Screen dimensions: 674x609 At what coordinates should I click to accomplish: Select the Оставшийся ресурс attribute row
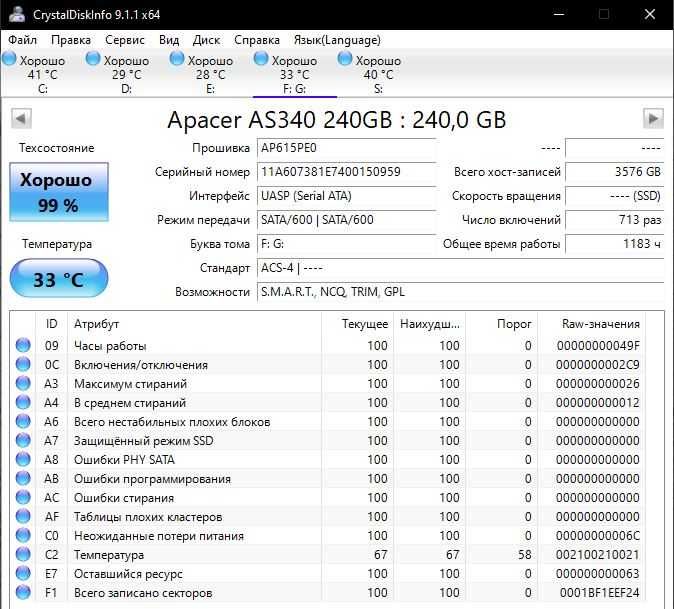[328, 573]
